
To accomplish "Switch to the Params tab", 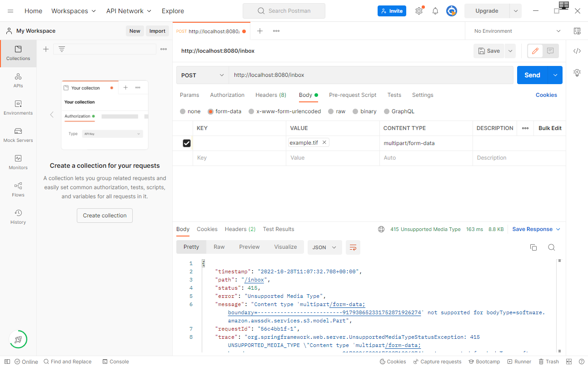I will click(x=189, y=95).
